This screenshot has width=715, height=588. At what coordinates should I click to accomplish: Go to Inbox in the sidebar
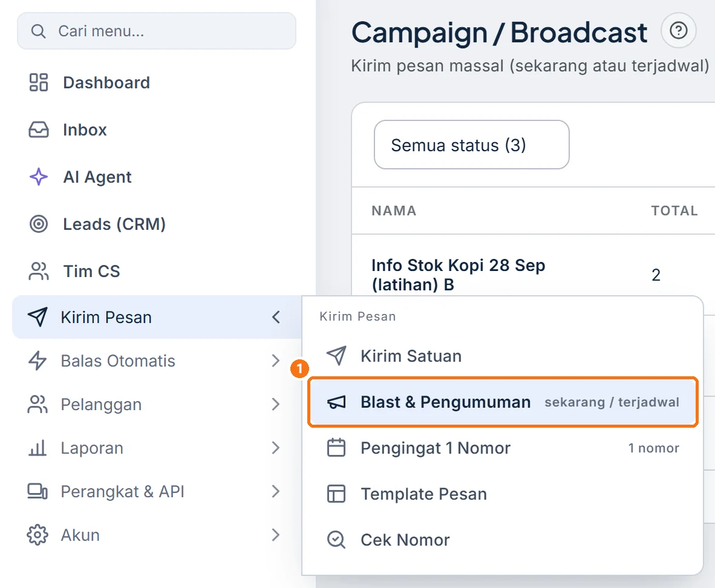[85, 129]
